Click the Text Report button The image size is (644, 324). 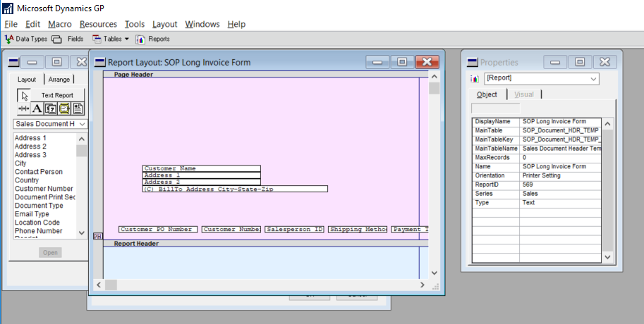[57, 95]
